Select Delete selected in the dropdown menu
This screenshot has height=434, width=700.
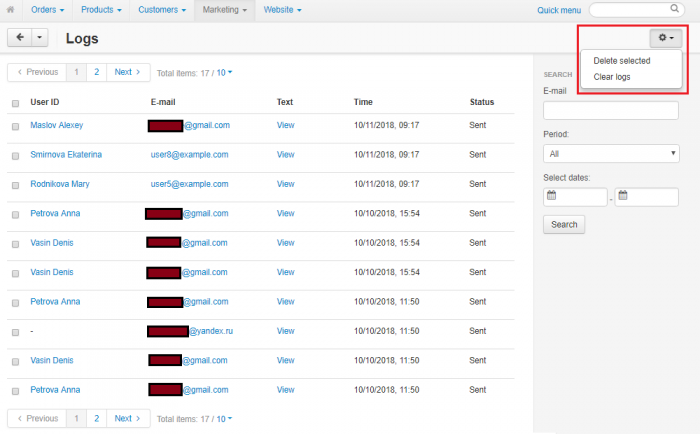click(x=621, y=61)
